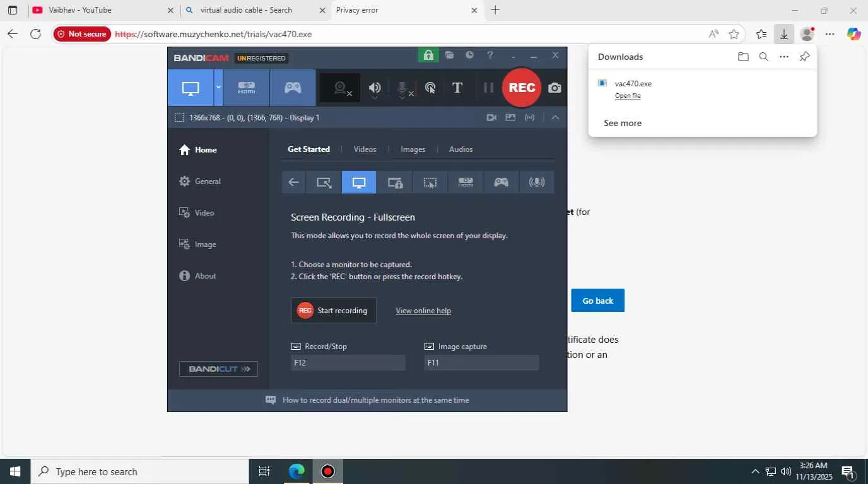Open Bandicam help question mark icon
The width and height of the screenshot is (868, 484).
click(x=490, y=55)
